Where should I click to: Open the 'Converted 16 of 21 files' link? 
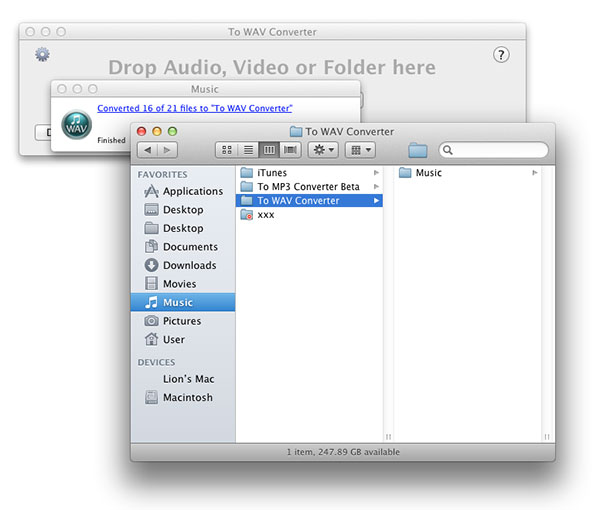(194, 108)
